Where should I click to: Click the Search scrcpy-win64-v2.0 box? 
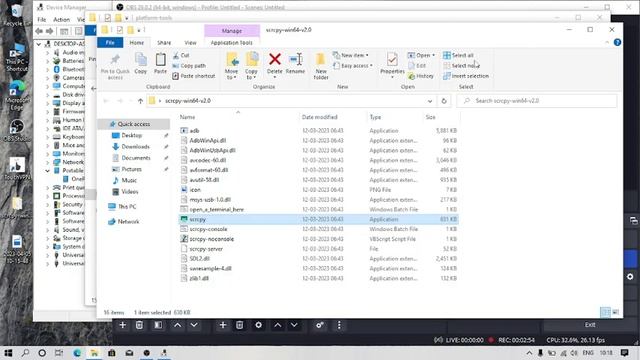click(537, 101)
